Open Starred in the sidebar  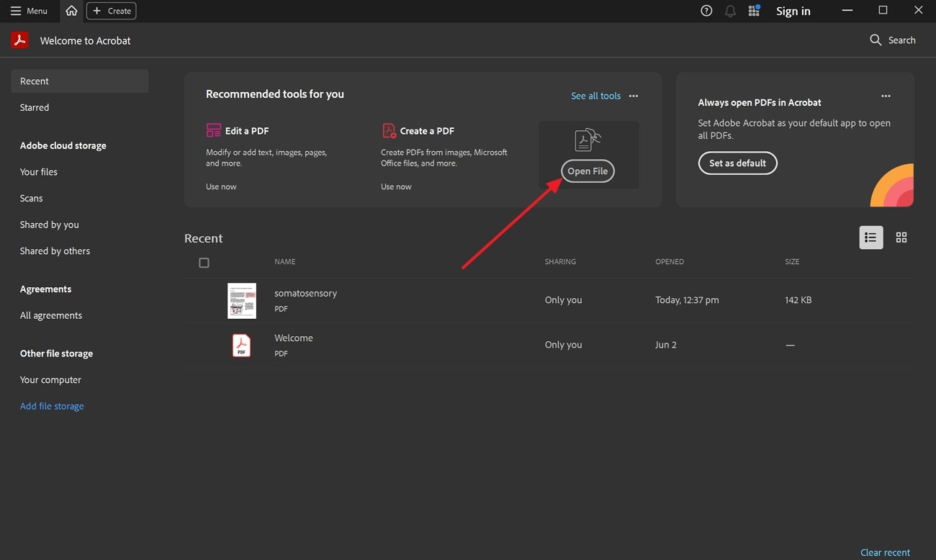point(35,107)
